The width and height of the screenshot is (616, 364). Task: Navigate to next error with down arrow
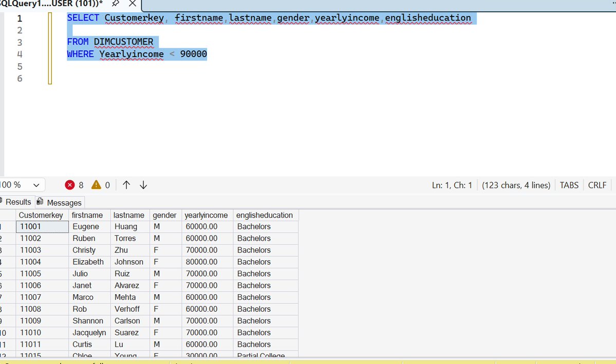pyautogui.click(x=142, y=185)
